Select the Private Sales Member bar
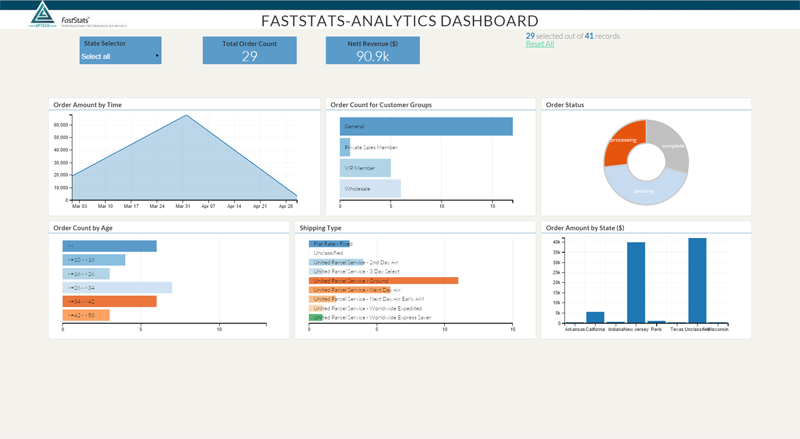 tap(345, 147)
